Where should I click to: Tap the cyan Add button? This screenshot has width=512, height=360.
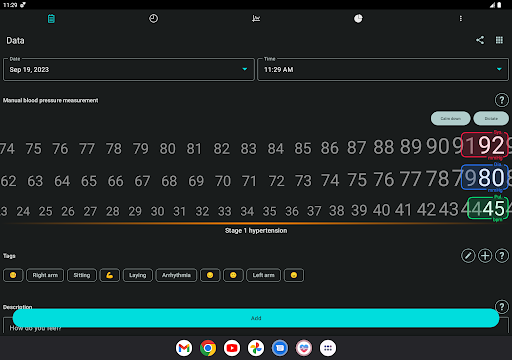(256, 318)
